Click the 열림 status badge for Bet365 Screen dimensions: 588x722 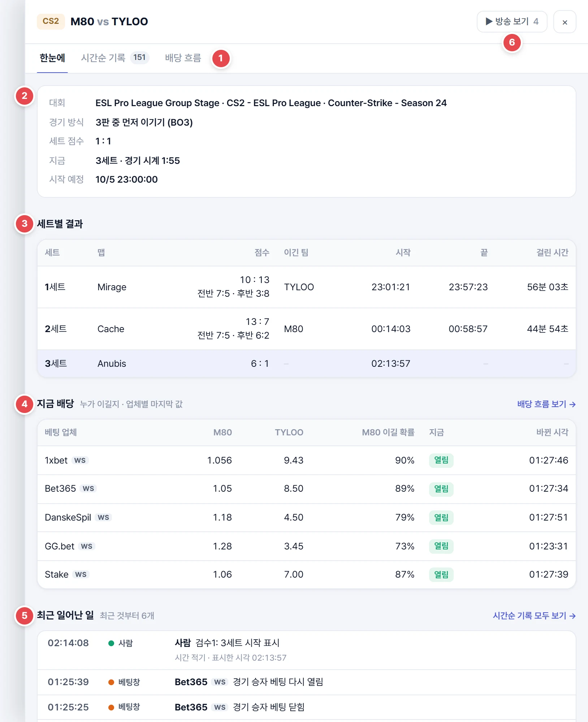[x=441, y=489]
